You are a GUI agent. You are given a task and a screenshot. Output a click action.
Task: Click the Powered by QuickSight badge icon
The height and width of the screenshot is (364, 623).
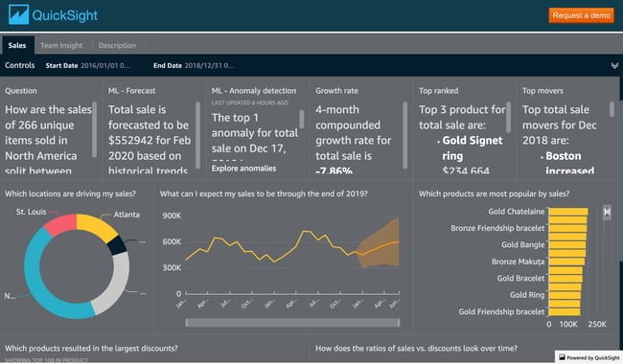[562, 357]
